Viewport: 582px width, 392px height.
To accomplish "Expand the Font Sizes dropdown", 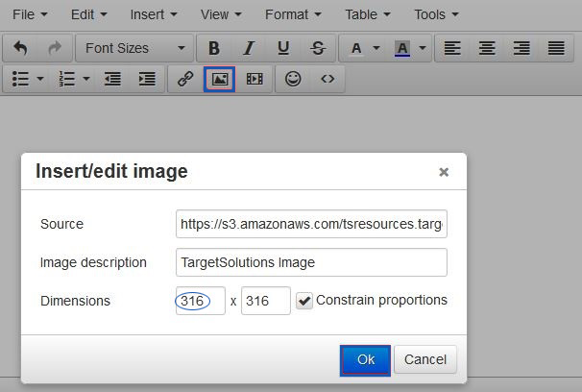I will point(133,48).
